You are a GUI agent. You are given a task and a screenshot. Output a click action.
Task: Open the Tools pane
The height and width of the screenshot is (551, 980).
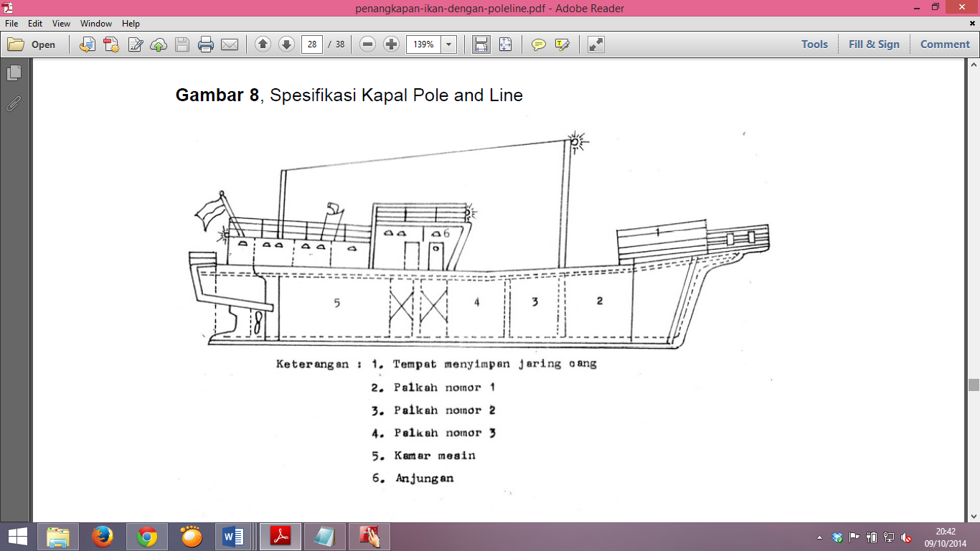click(x=814, y=44)
